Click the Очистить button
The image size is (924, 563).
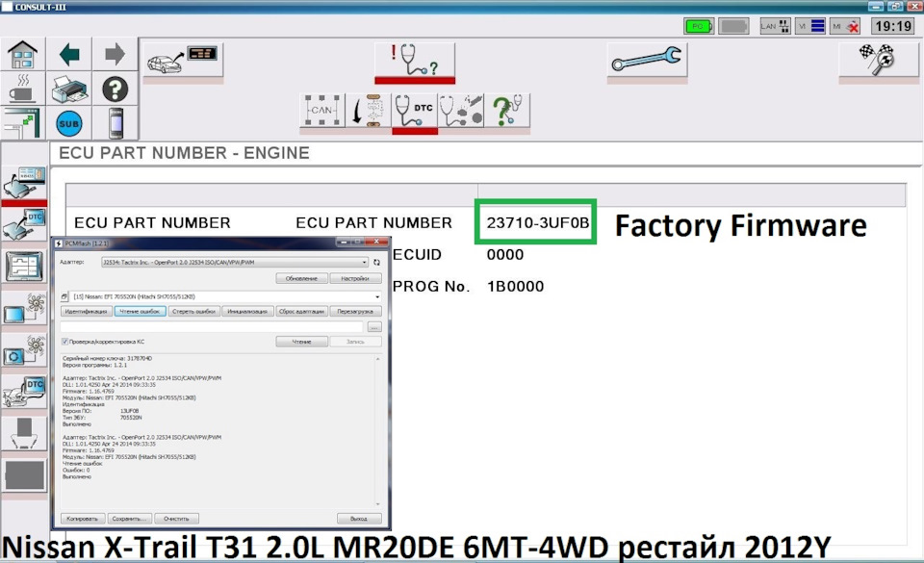pos(176,518)
